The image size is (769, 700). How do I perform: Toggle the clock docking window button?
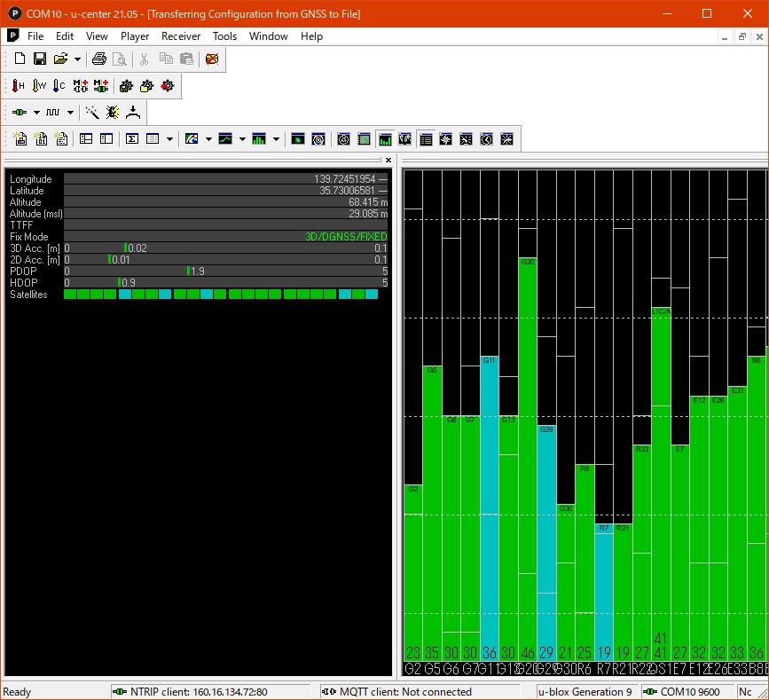[487, 139]
